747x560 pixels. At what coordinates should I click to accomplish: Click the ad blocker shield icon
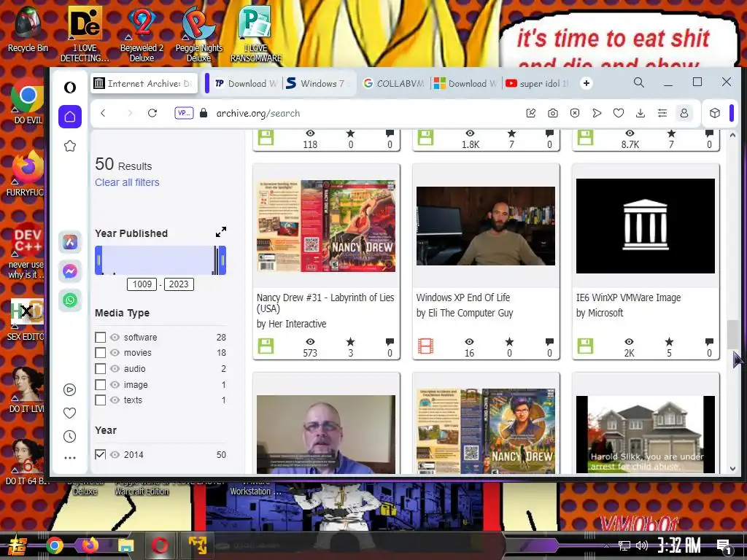pos(575,113)
